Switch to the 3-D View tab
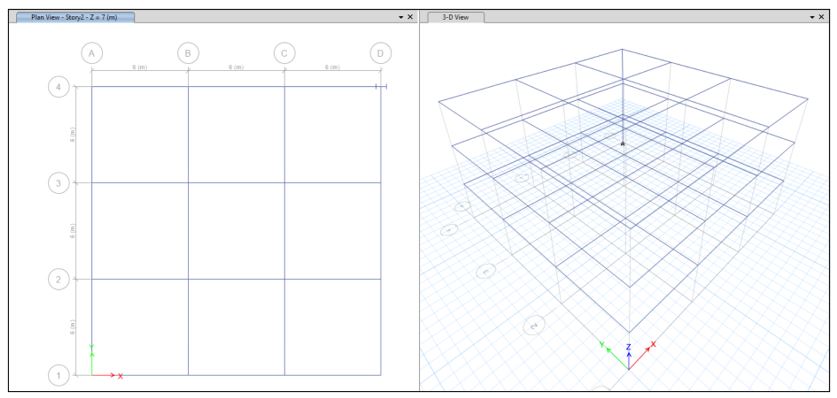The image size is (837, 398). click(x=455, y=17)
